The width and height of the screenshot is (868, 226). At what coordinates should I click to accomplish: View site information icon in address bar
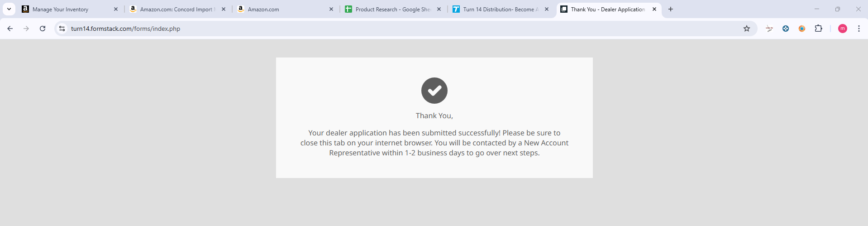[x=62, y=29]
